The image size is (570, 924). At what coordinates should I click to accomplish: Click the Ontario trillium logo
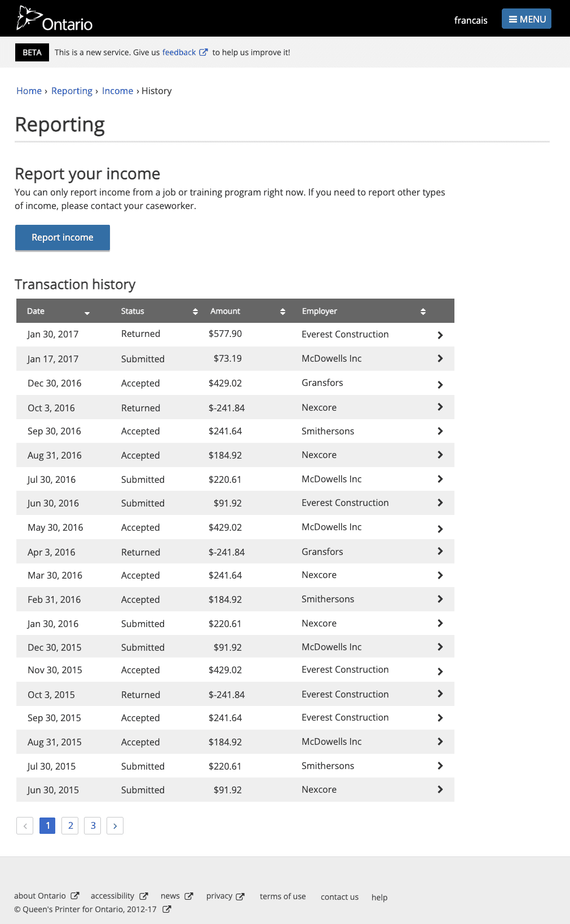(54, 19)
